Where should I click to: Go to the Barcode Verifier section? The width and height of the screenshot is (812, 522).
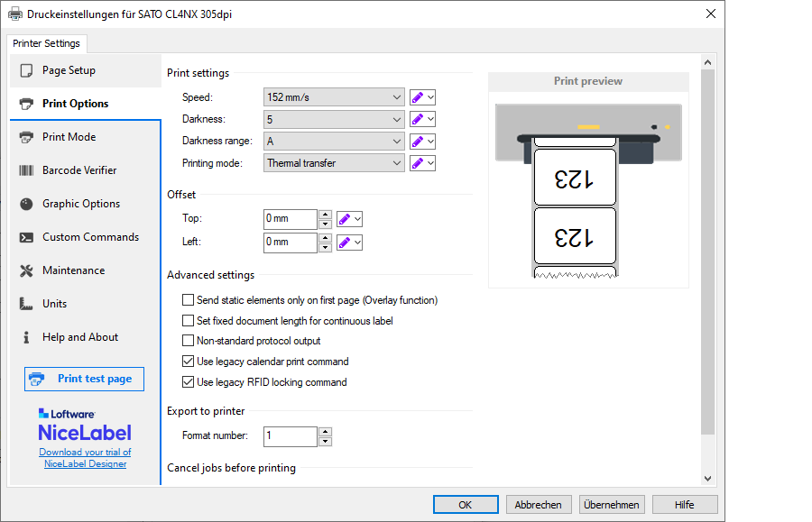(86, 170)
